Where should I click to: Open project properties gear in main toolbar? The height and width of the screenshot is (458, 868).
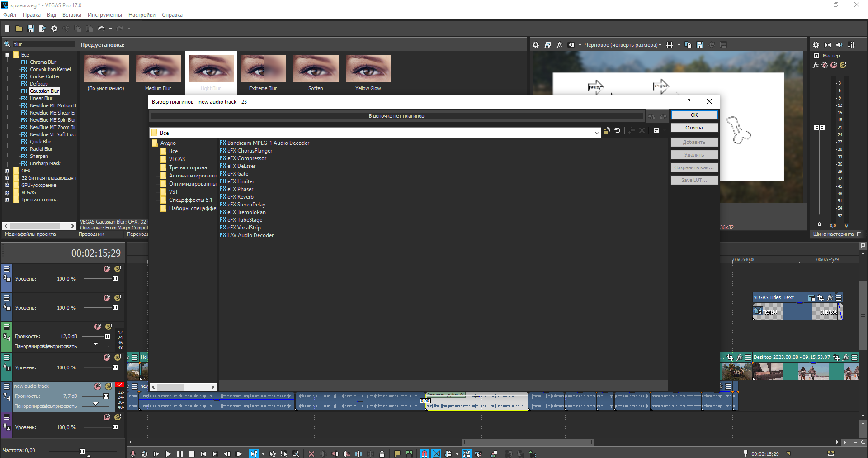pyautogui.click(x=54, y=29)
